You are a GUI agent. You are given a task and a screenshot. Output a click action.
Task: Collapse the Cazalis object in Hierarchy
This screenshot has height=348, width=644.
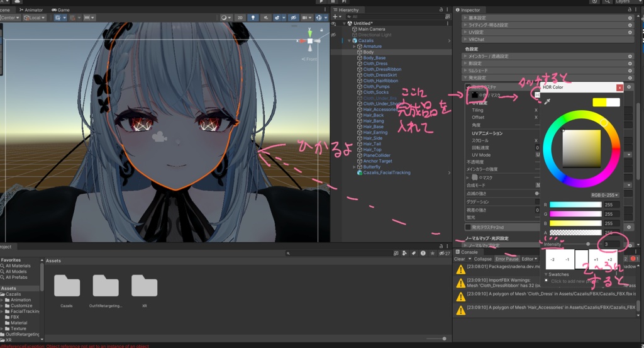coord(349,41)
